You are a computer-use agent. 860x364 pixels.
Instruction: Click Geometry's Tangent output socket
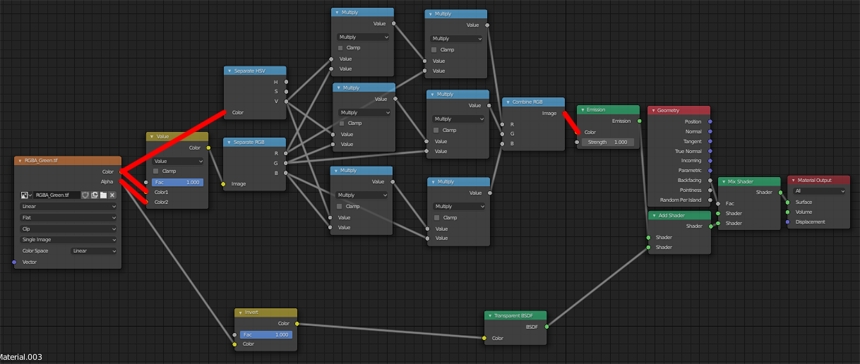point(710,141)
